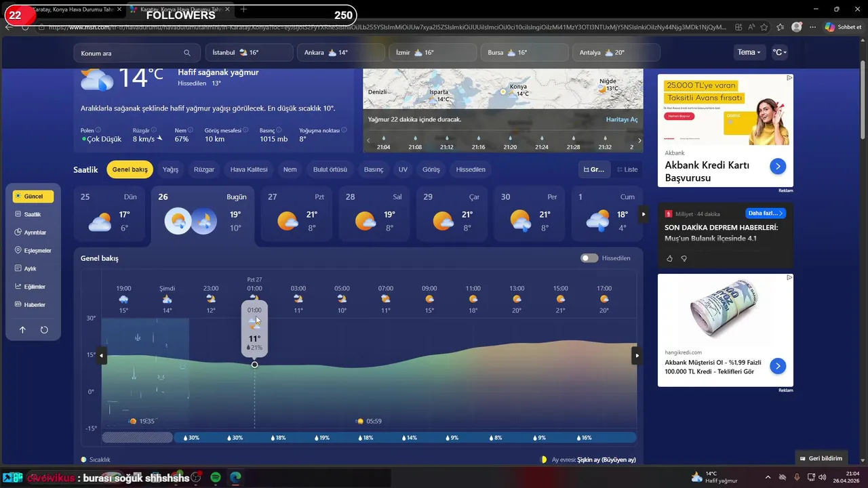
Task: Dislike the Milliyet news card
Action: point(684,258)
